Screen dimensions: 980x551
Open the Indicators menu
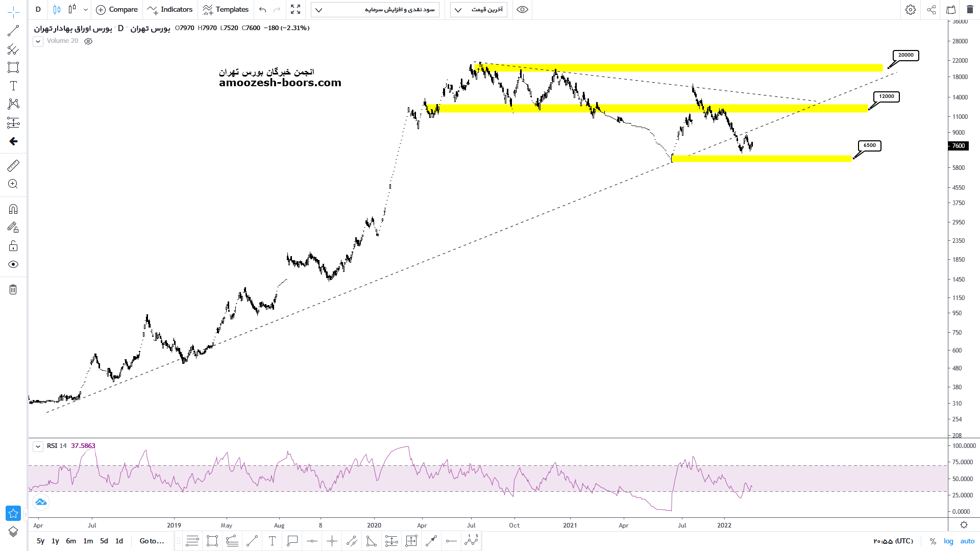click(170, 10)
